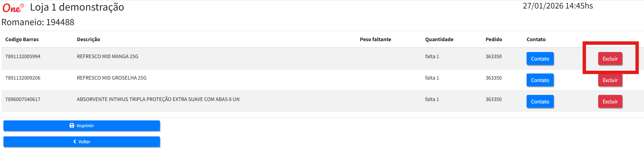Click barcode 7896007540617
This screenshot has width=644, height=150.
coord(23,99)
